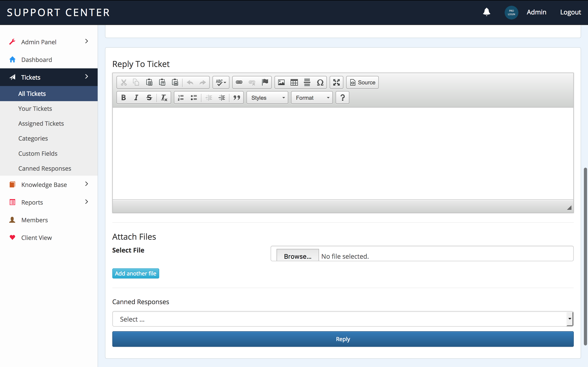Insert a table via toolbar

tap(294, 82)
